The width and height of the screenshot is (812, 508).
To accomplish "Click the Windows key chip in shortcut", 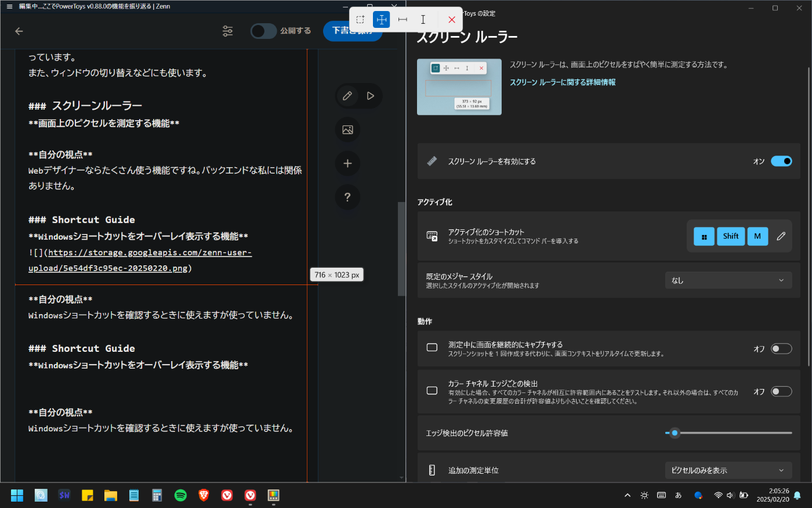I will [704, 236].
